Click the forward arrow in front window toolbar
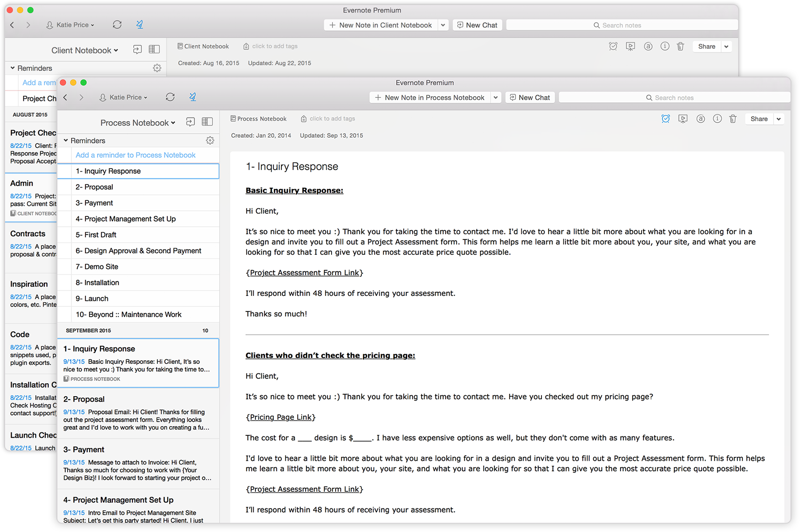800x532 pixels. point(81,97)
